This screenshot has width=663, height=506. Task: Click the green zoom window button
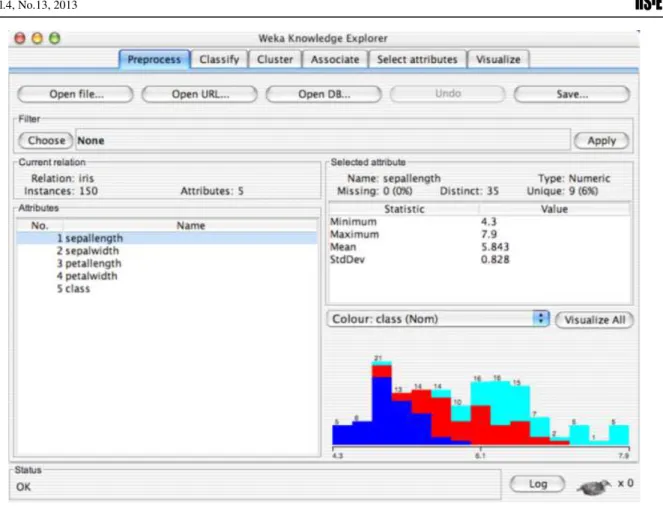[x=55, y=38]
